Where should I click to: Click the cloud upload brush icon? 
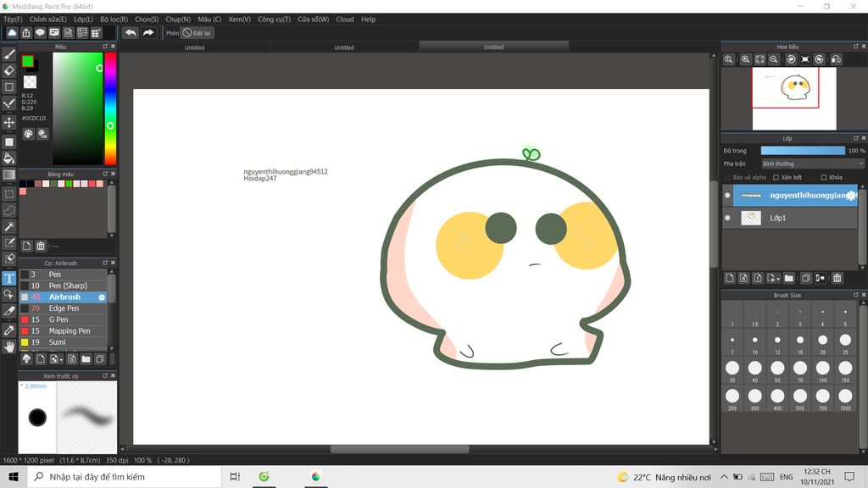[x=26, y=359]
